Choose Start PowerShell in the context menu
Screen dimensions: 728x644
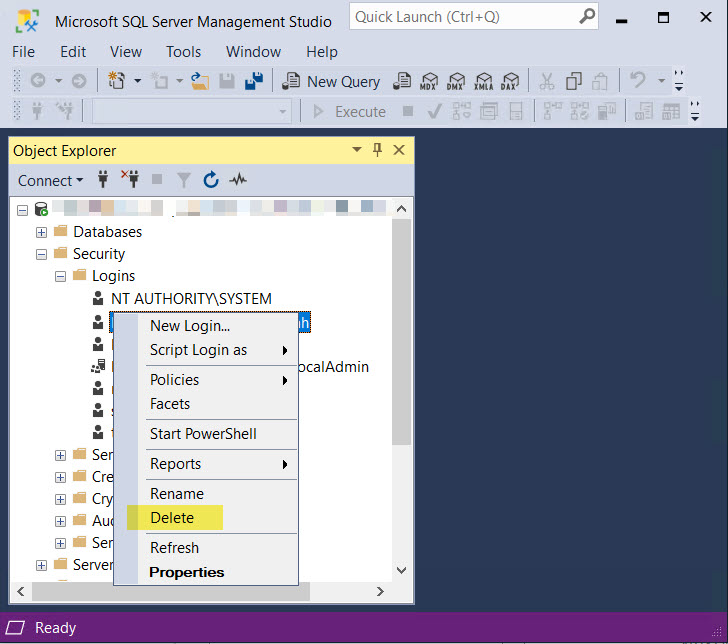pos(206,434)
